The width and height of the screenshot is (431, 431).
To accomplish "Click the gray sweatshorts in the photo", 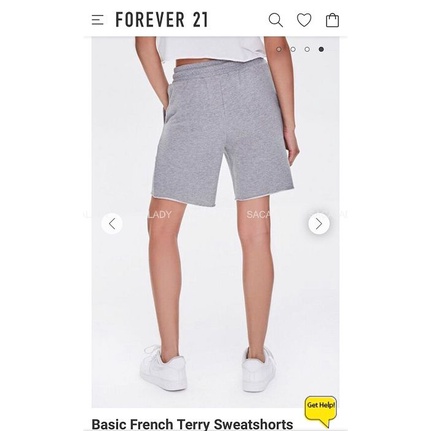I will click(223, 133).
